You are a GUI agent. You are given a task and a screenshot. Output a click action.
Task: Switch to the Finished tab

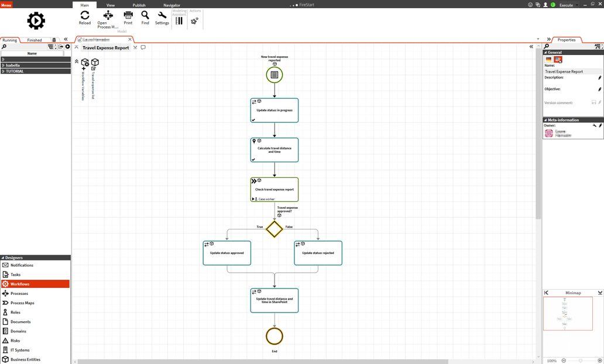(x=35, y=40)
